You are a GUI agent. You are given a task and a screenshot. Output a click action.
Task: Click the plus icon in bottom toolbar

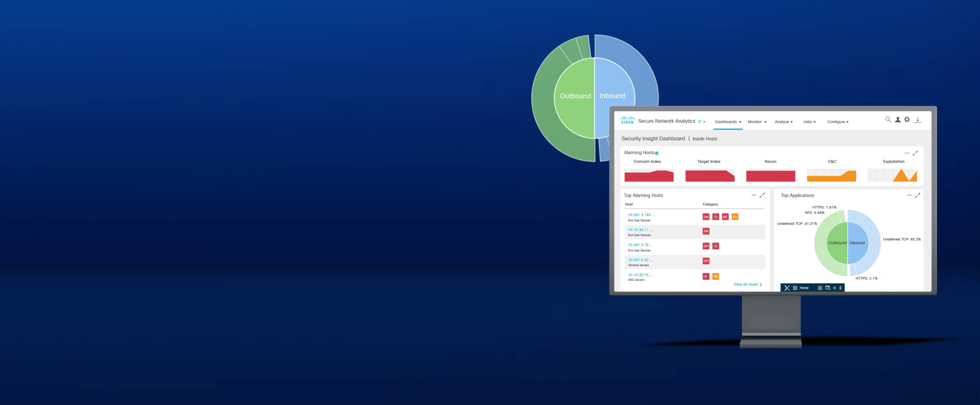click(x=835, y=288)
